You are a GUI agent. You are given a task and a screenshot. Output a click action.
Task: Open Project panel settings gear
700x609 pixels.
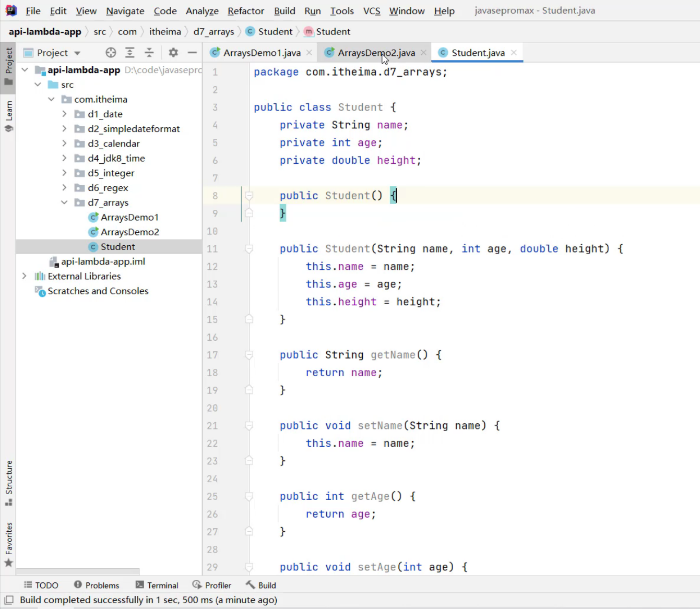click(x=173, y=53)
